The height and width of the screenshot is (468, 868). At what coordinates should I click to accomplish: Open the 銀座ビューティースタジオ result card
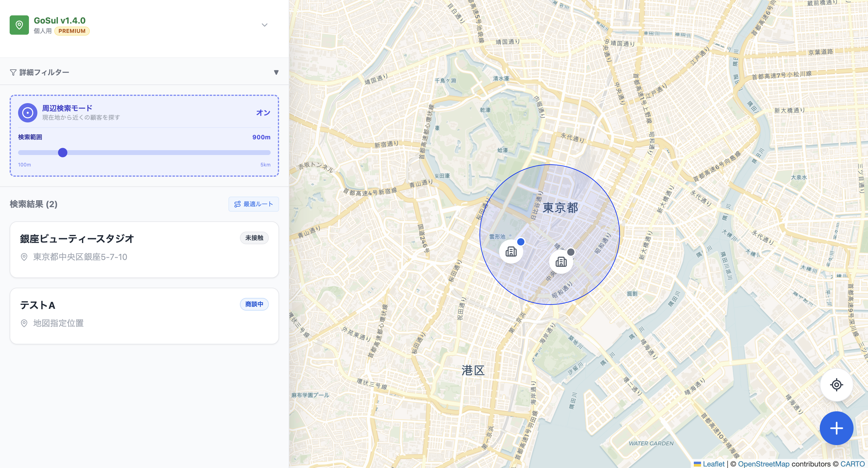pos(144,249)
